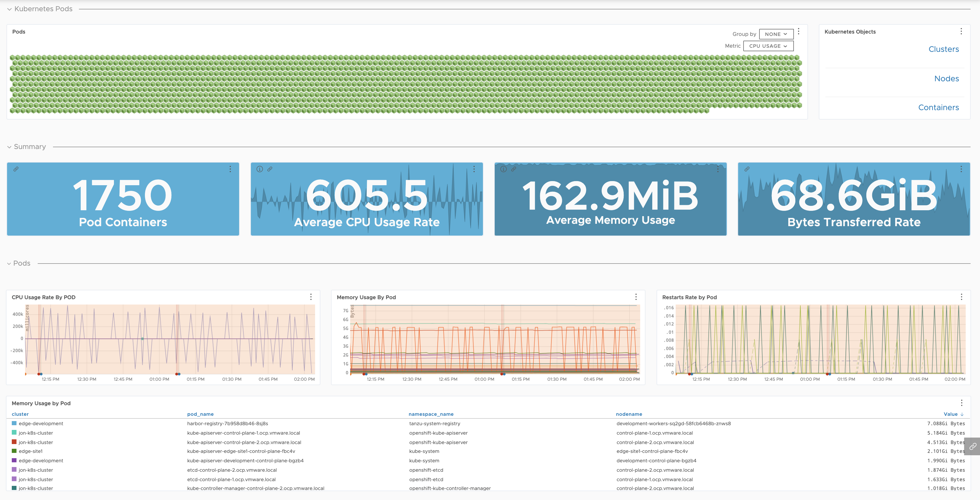Click blue swatch for edge-development harbor-registry row
Screen dimensions: 980x500
point(14,423)
